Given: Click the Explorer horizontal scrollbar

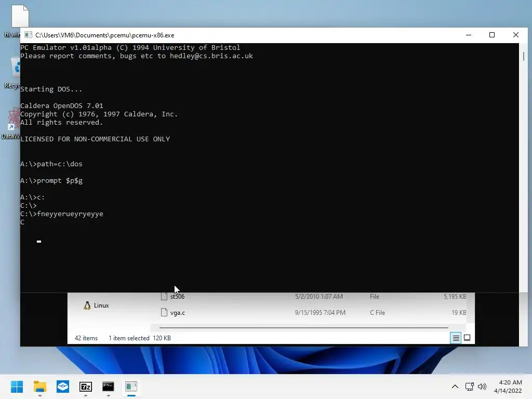Looking at the screenshot, I should 303,328.
